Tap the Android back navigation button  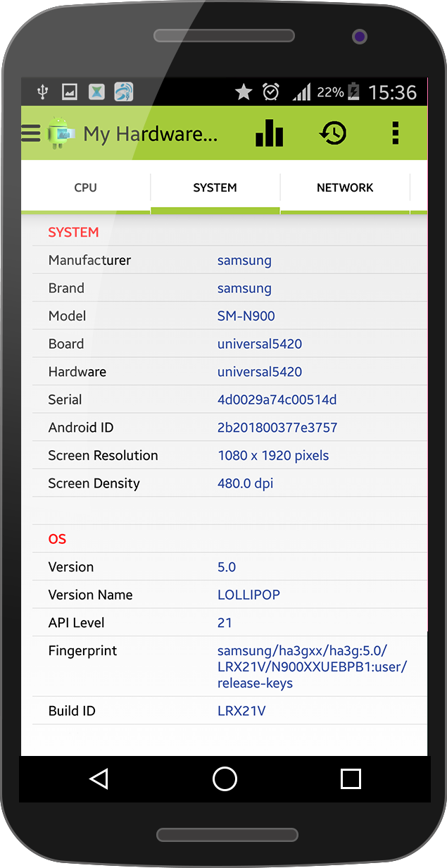(99, 779)
